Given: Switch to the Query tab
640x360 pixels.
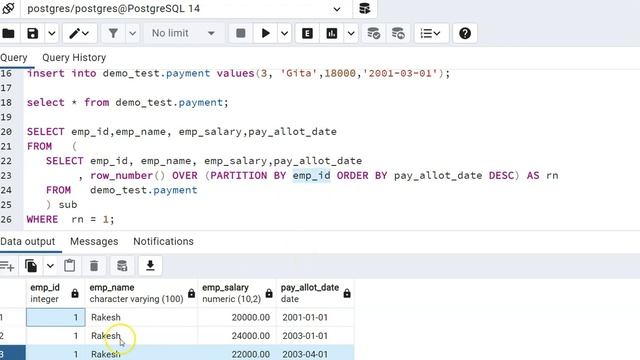Looking at the screenshot, I should [x=14, y=58].
